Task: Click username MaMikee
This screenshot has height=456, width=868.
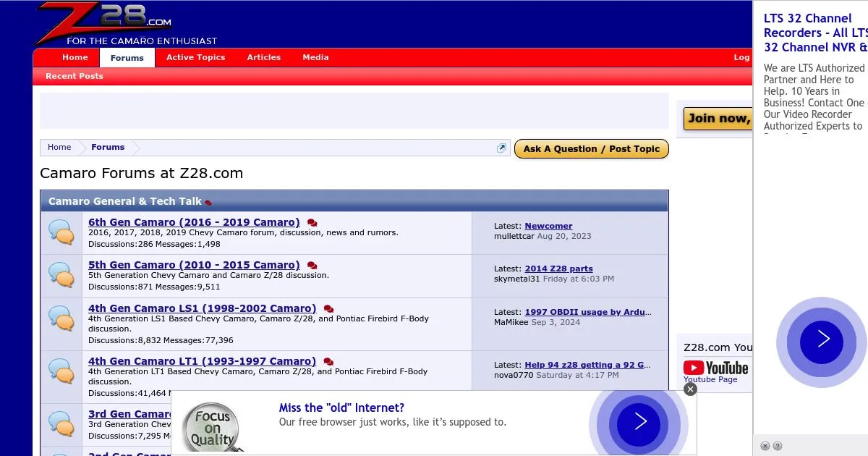Action: click(x=511, y=322)
